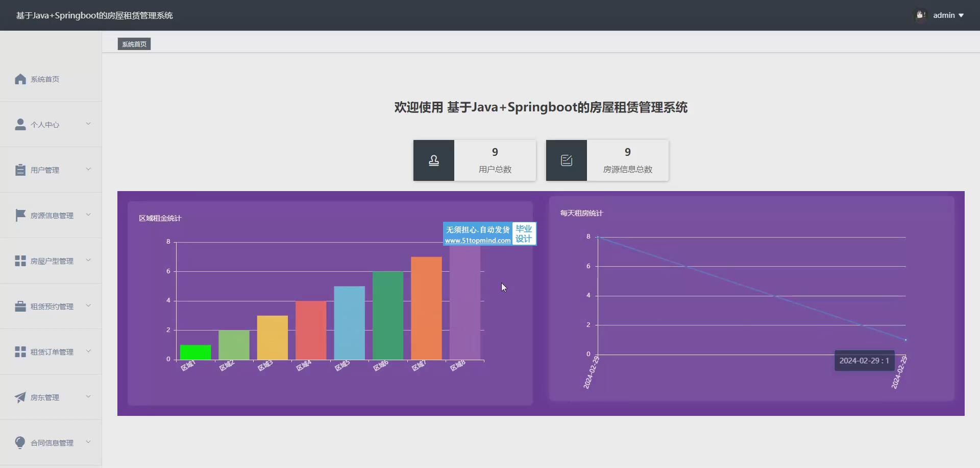The image size is (980, 468).
Task: Click the purple 区域8 bar
Action: coord(465,301)
